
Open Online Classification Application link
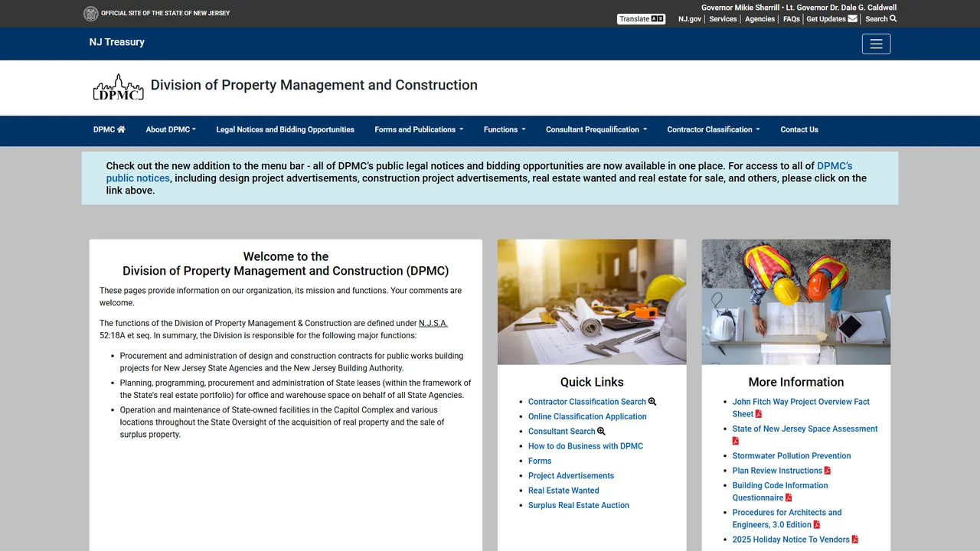point(587,417)
